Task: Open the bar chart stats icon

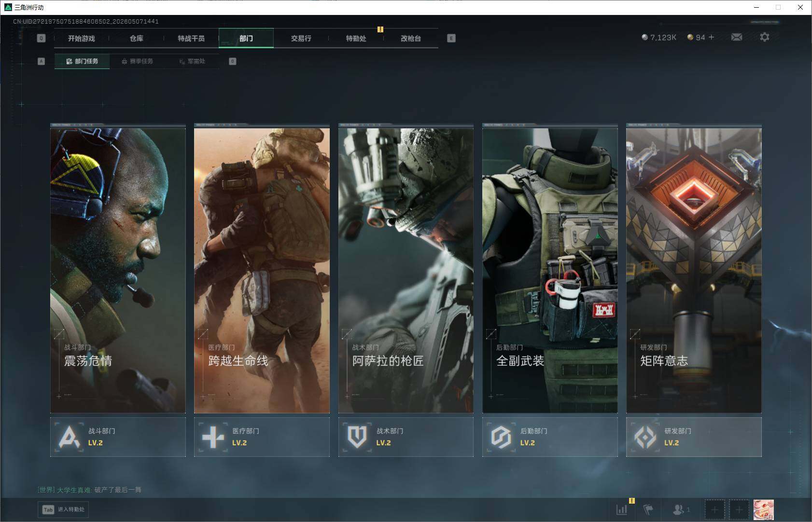Action: 622,509
